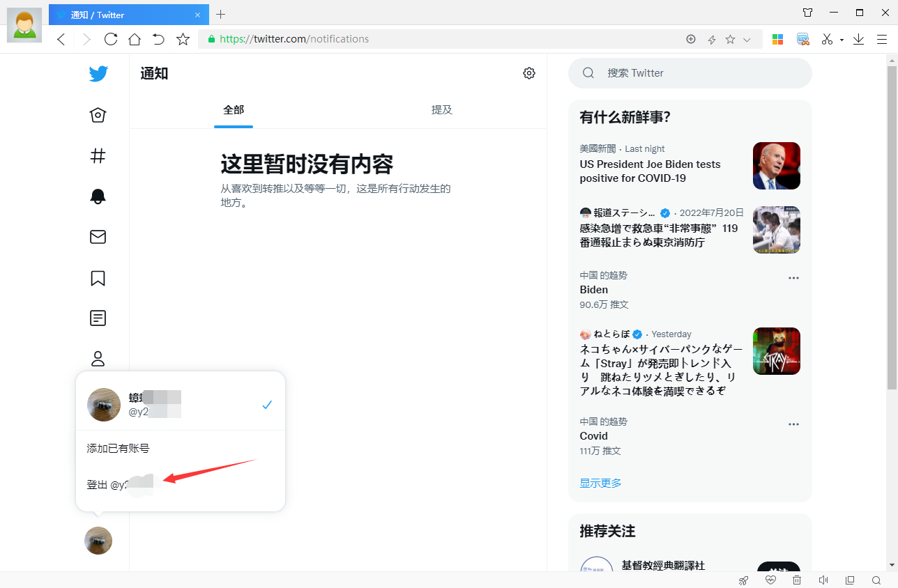The height and width of the screenshot is (588, 898).
Task: Expand the address bar dropdown chevron
Action: [x=747, y=40]
